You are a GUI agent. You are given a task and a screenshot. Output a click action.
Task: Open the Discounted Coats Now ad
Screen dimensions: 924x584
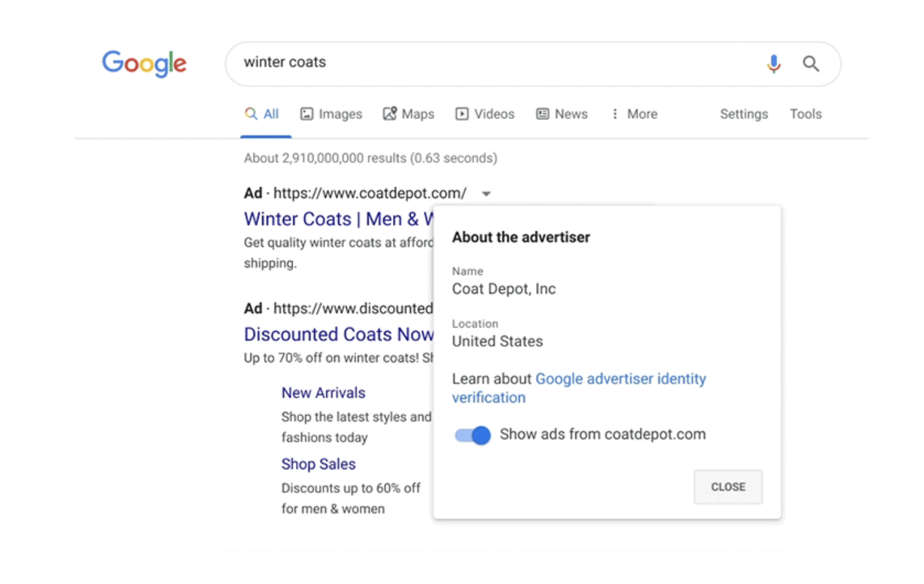click(339, 334)
